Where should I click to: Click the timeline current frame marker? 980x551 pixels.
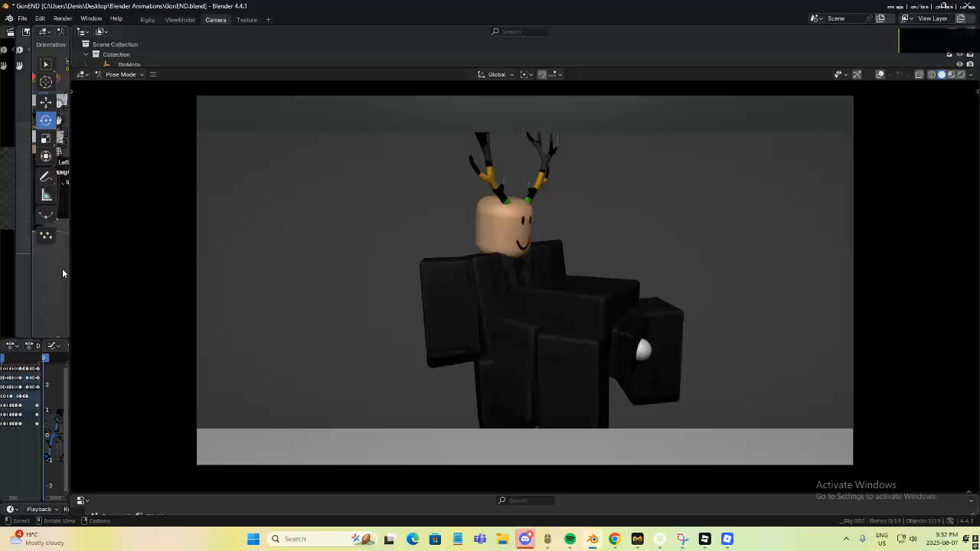[44, 358]
